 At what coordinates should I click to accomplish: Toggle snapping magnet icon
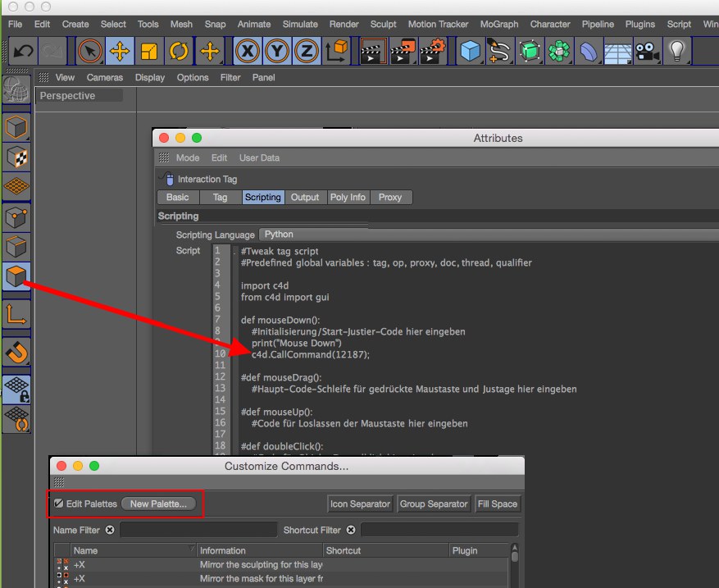click(16, 353)
